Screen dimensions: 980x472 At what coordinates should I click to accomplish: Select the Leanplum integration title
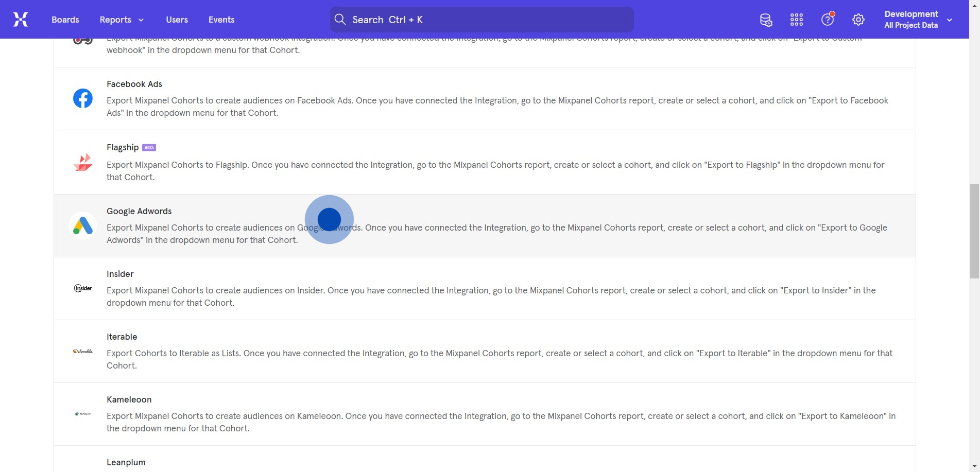(126, 462)
